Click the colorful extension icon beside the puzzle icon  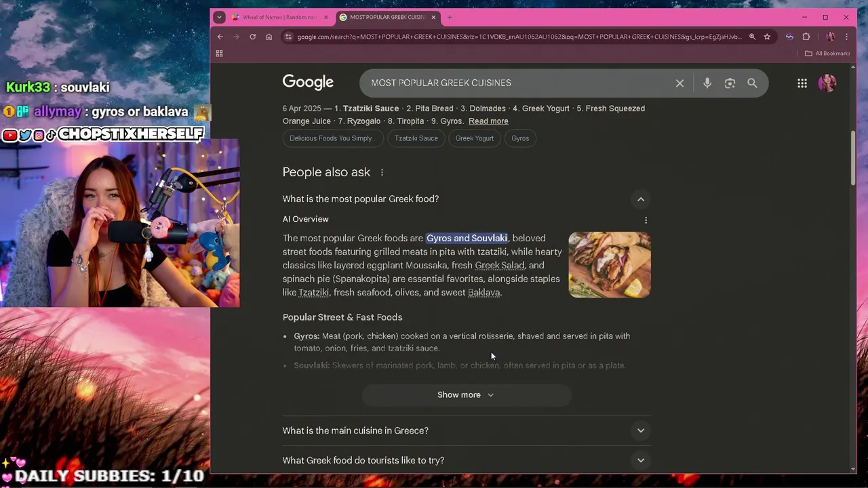coord(789,37)
